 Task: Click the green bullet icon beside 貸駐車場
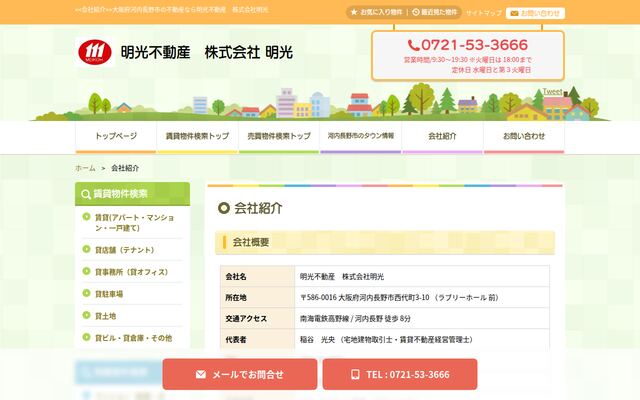click(86, 293)
